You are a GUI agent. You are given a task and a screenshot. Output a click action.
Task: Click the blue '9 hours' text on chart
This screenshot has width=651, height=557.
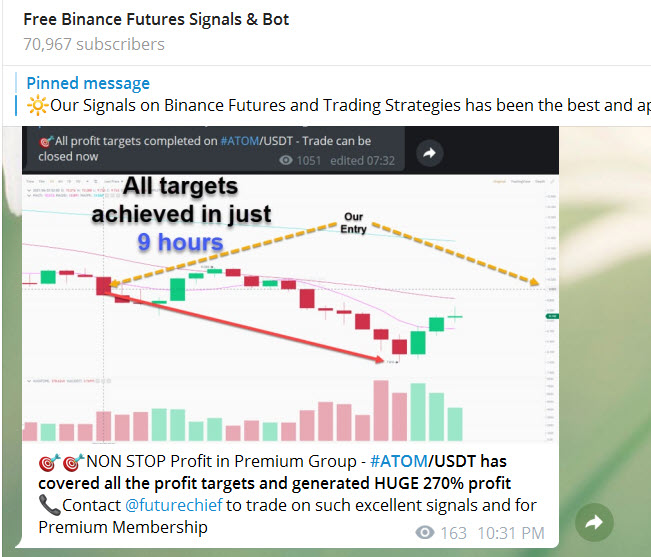(x=182, y=241)
